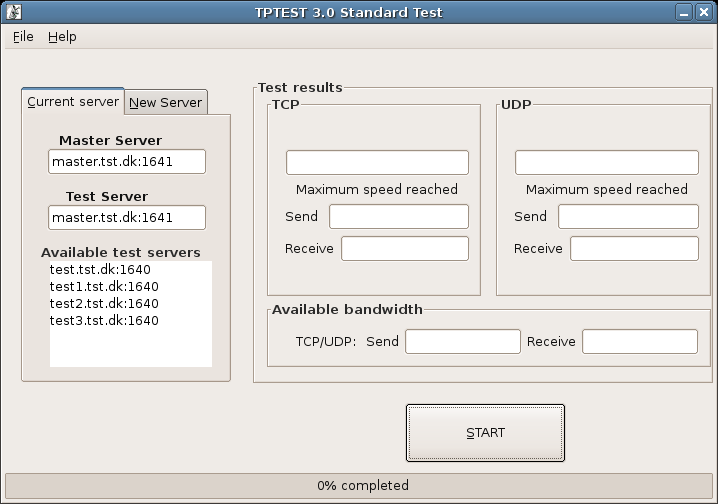Click the TCP maximum speed result field
Image resolution: width=718 pixels, height=504 pixels.
[377, 163]
